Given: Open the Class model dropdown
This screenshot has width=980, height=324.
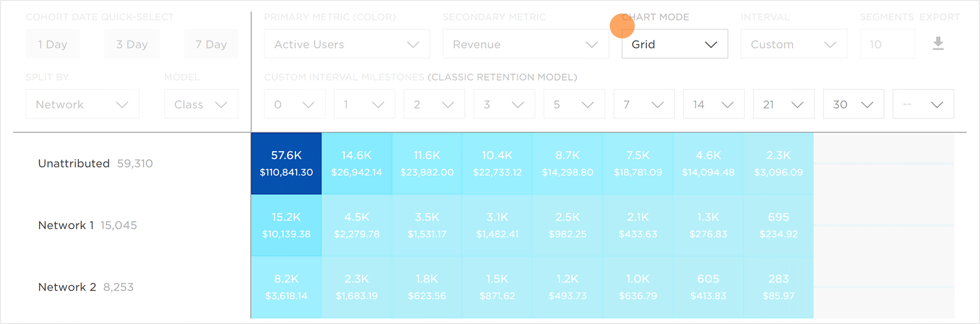Looking at the screenshot, I should (x=201, y=104).
